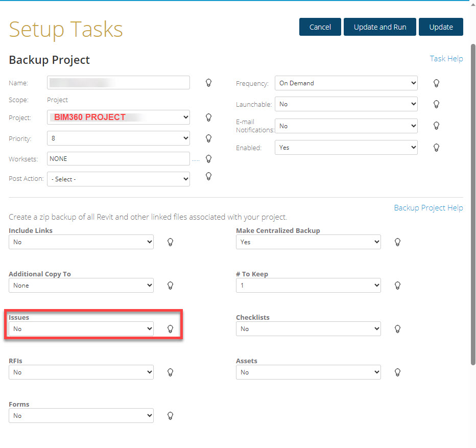
Task: Click the Update and Run button
Action: point(380,27)
